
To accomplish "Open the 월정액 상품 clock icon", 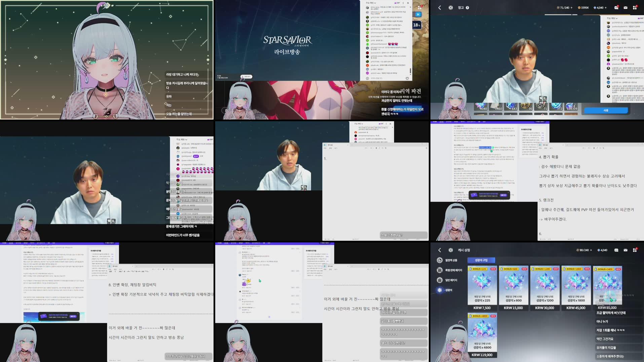I will 440,261.
